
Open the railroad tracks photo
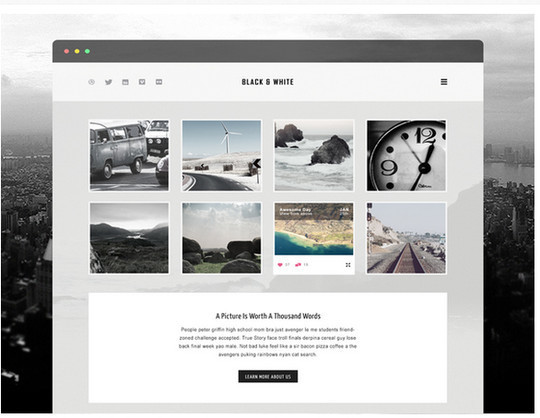(406, 238)
